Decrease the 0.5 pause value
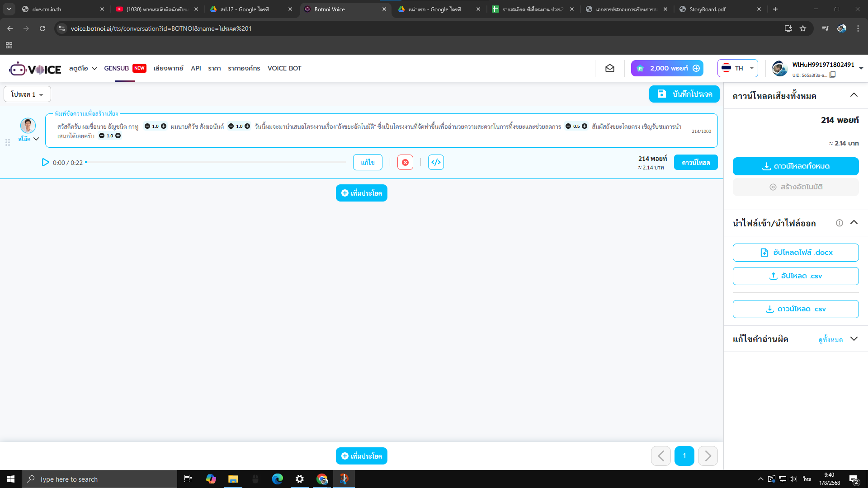Viewport: 868px width, 488px height. click(x=568, y=127)
